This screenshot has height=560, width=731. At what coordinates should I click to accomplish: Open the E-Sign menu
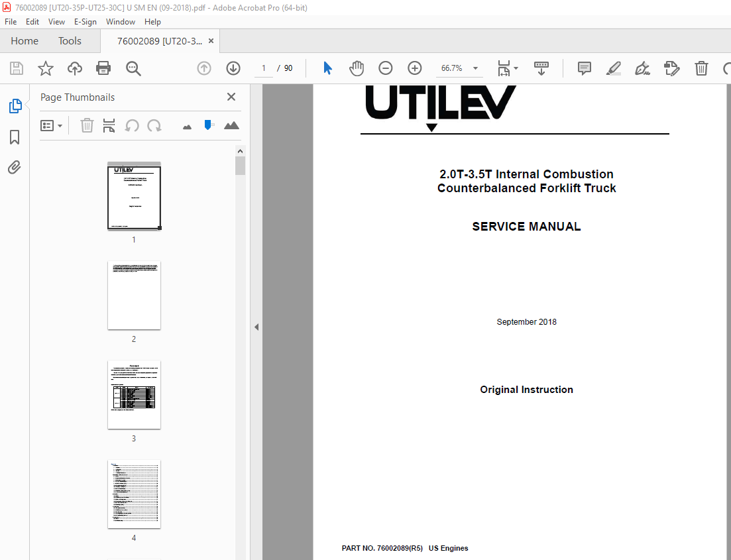coord(85,22)
